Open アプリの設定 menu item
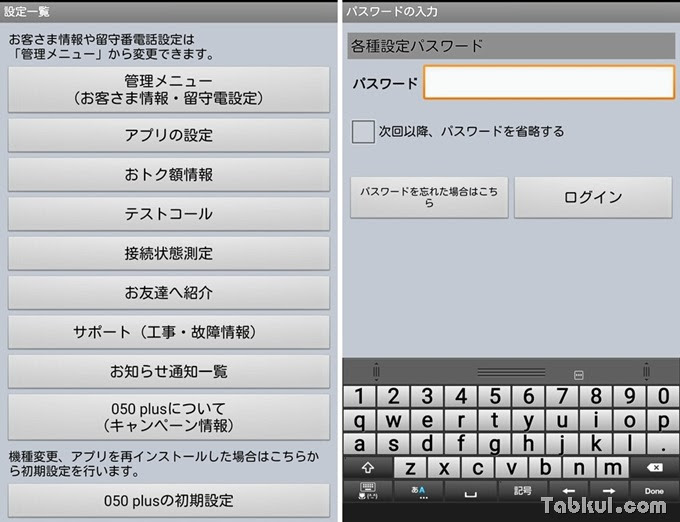 coord(169,135)
